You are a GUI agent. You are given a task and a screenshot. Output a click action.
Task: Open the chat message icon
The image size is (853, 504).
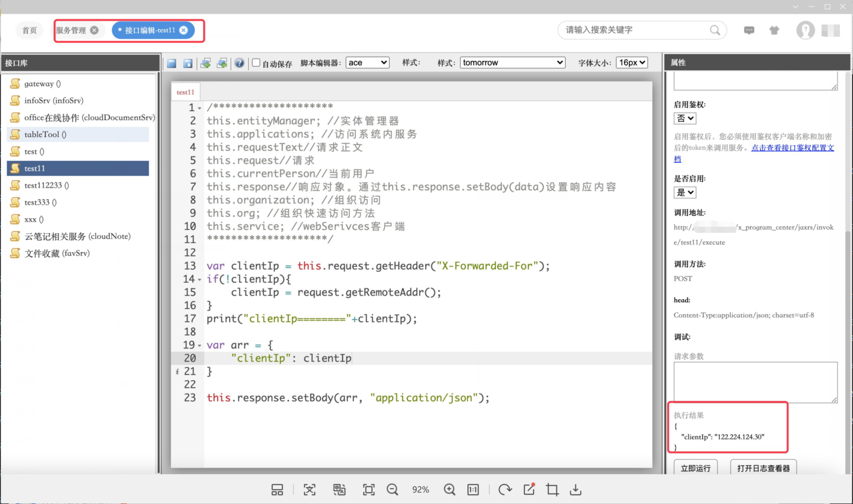(749, 30)
